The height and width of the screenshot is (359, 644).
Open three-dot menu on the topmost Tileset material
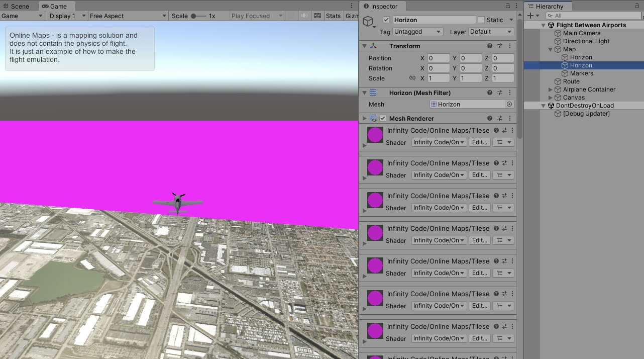(x=512, y=130)
